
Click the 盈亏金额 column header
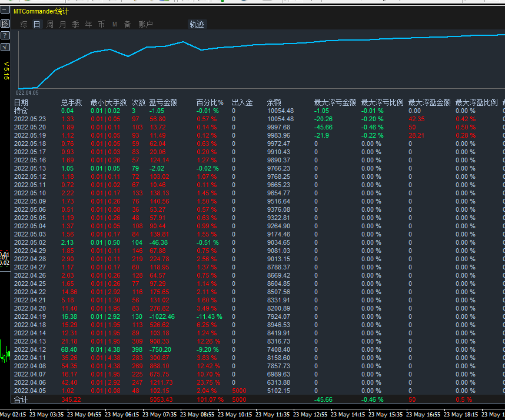point(164,102)
